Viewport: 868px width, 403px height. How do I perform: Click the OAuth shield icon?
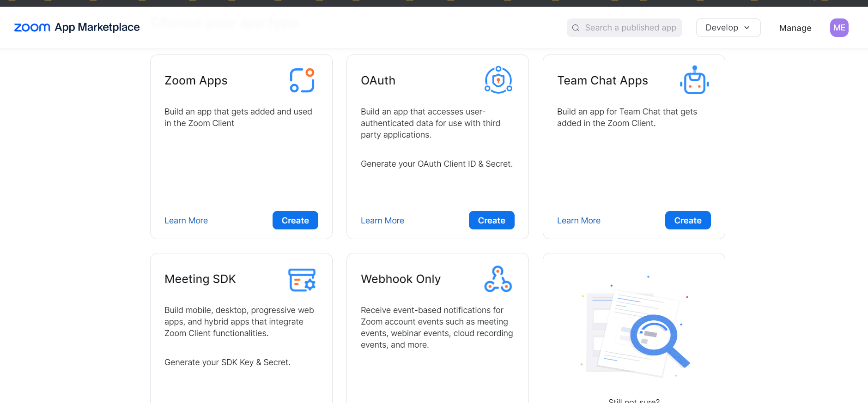pos(498,80)
